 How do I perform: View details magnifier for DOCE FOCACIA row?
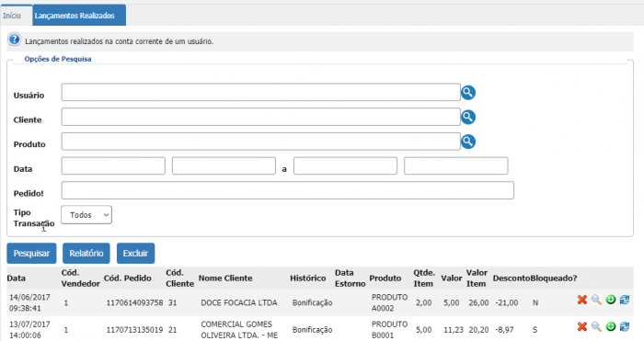[596, 300]
